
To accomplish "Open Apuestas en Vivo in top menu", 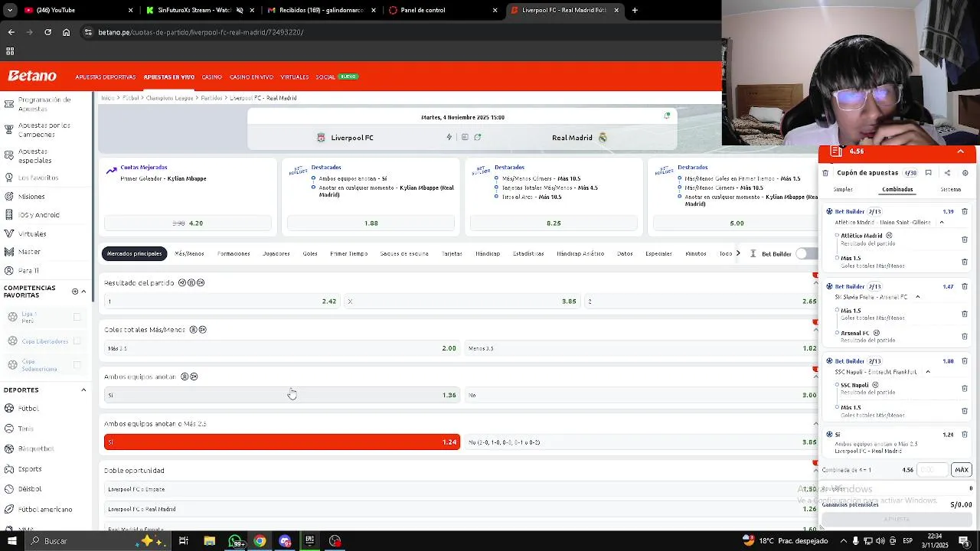I will tap(168, 77).
